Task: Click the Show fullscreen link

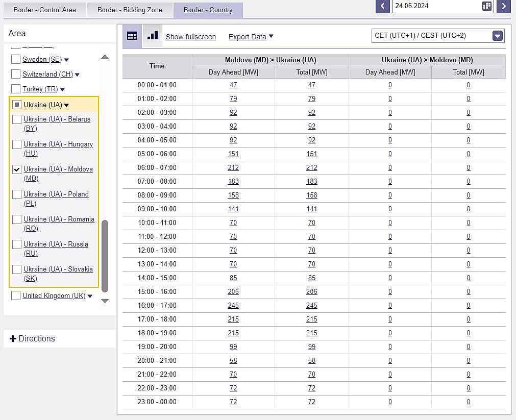Action: [x=190, y=37]
